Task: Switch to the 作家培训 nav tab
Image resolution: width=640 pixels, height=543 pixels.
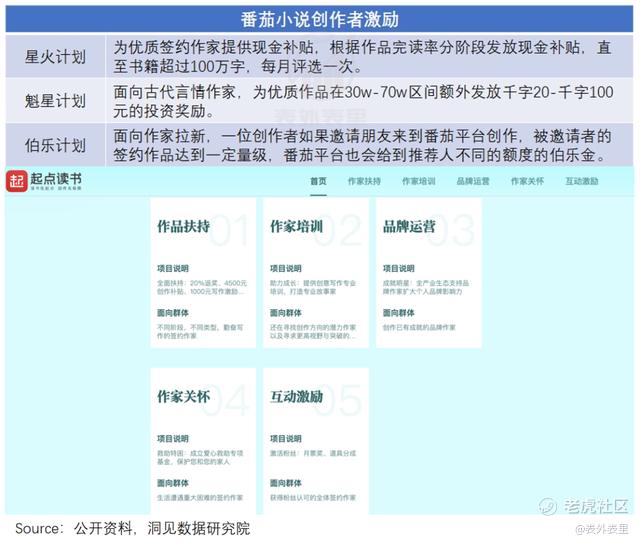Action: click(x=418, y=181)
